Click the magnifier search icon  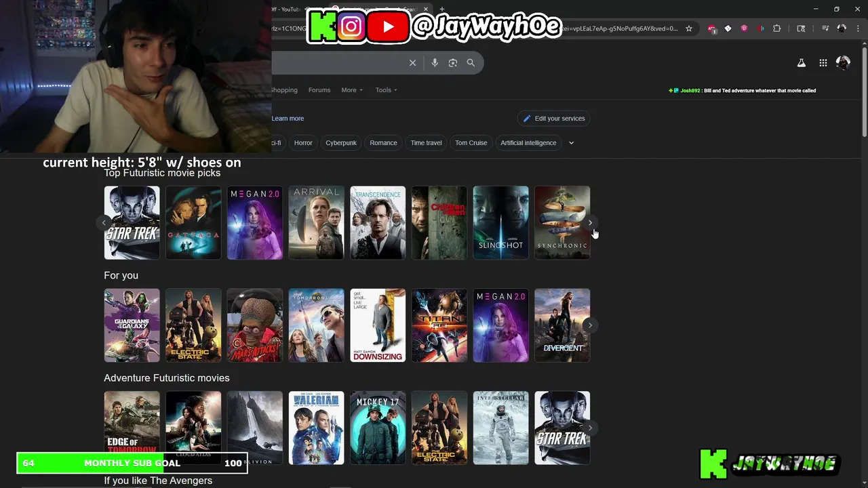point(471,62)
